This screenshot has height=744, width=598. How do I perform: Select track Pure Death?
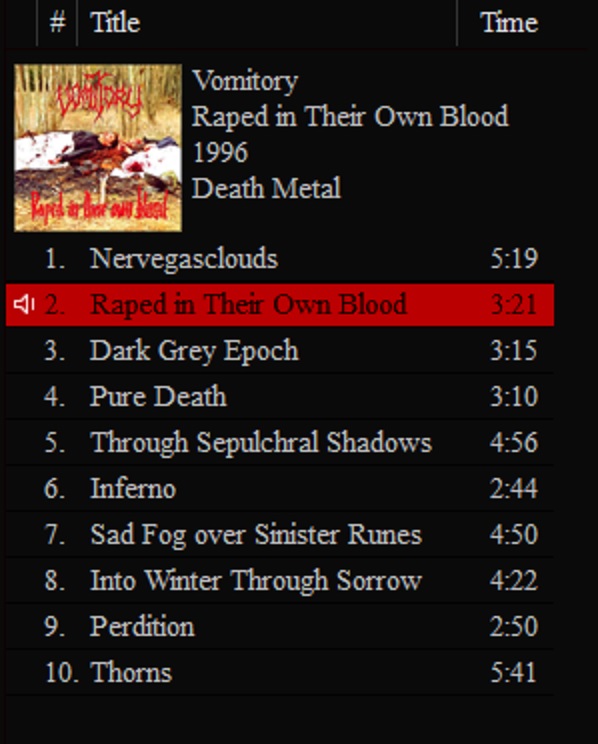(280, 396)
